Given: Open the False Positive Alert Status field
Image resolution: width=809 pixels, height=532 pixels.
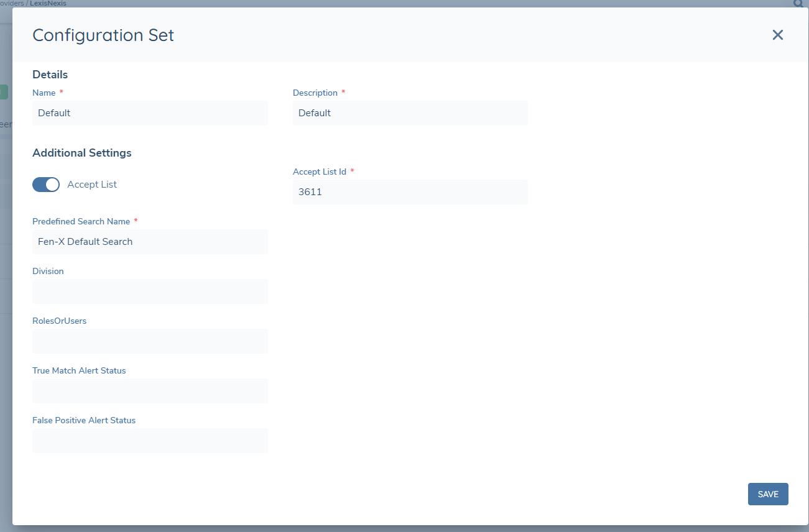Looking at the screenshot, I should [149, 441].
